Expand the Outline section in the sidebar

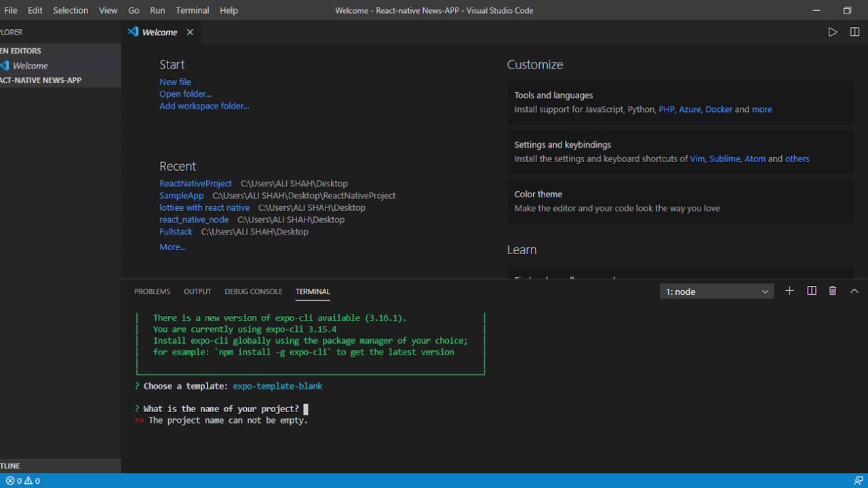tap(60, 466)
